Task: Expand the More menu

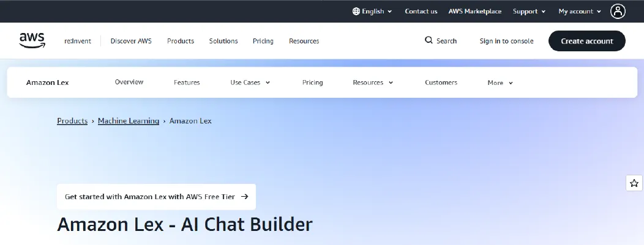Action: pos(500,82)
